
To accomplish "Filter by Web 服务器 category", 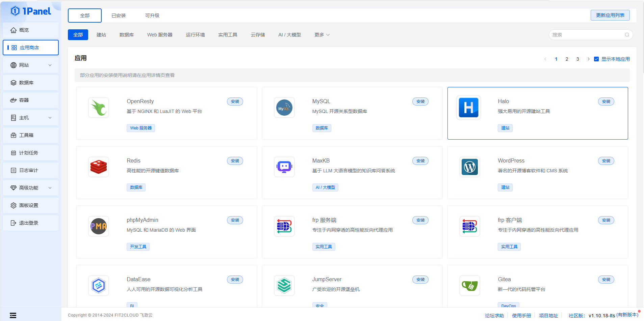I will click(x=160, y=35).
